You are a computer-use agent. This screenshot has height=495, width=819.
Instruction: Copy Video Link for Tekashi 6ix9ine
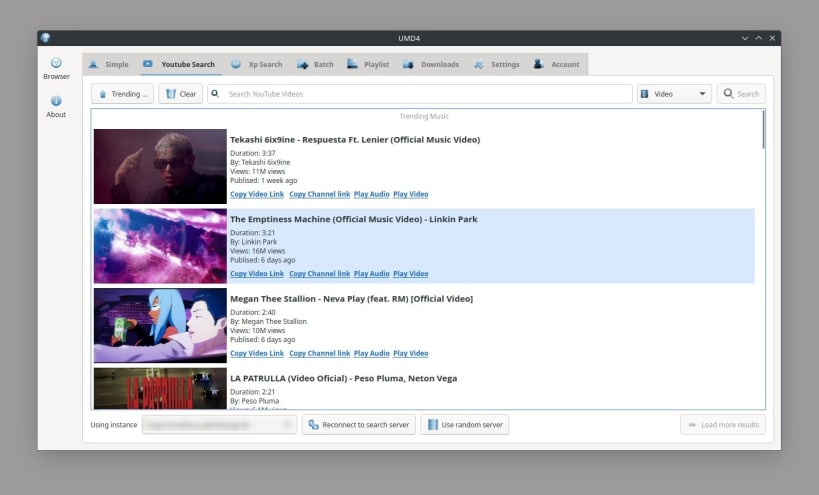pyautogui.click(x=257, y=194)
